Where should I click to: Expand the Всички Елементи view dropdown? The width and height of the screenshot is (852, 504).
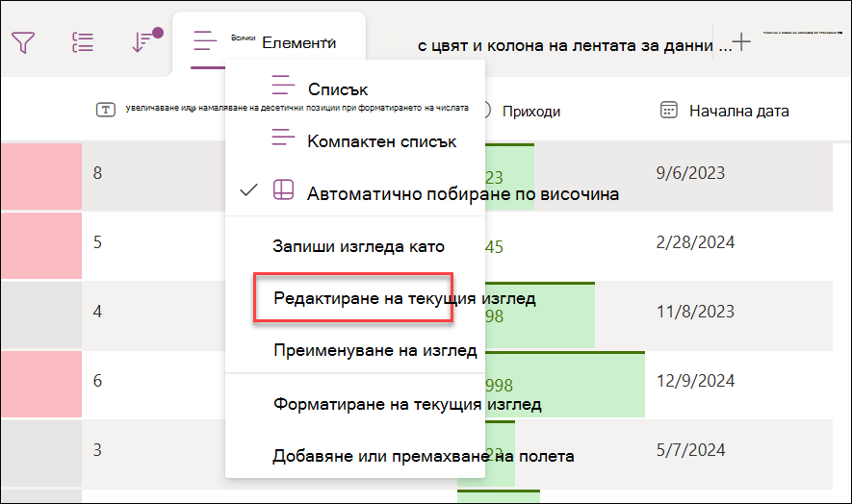[x=328, y=41]
